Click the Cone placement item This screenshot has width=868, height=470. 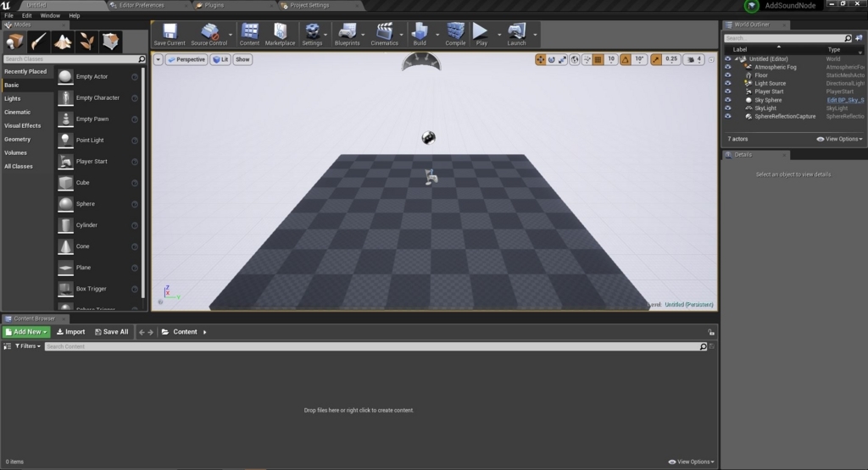97,246
